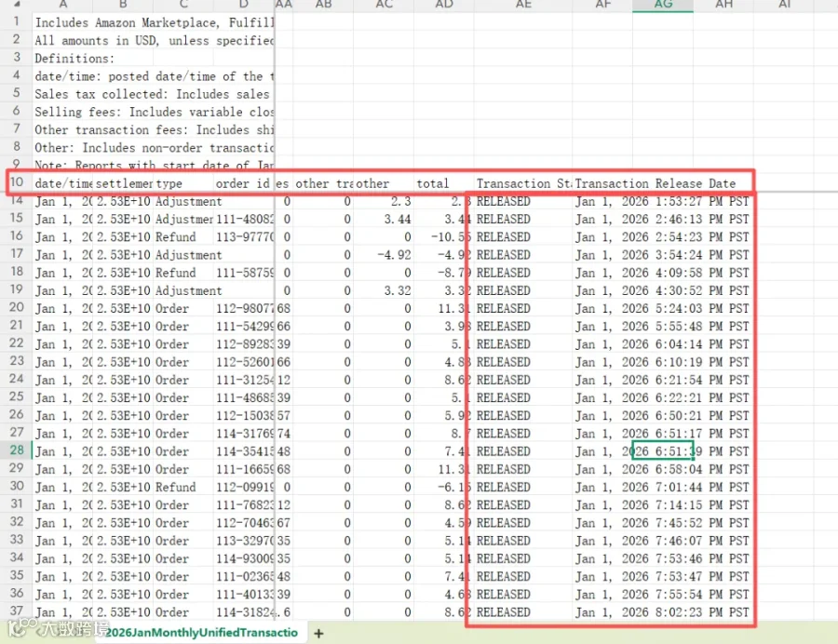
Task: Select order id cell '112-09919'
Action: pyautogui.click(x=245, y=487)
